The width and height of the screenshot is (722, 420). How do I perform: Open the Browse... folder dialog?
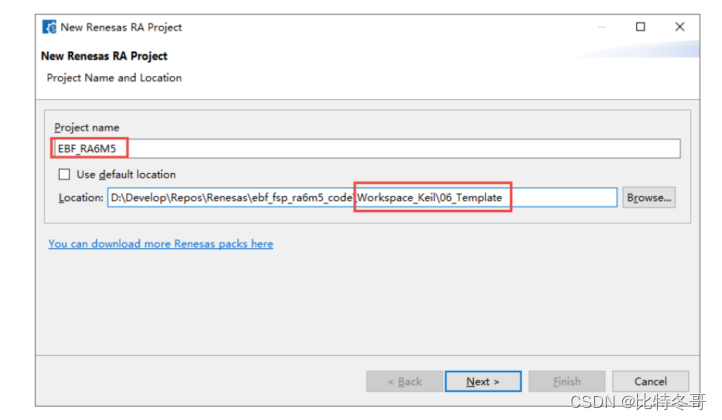coord(649,198)
